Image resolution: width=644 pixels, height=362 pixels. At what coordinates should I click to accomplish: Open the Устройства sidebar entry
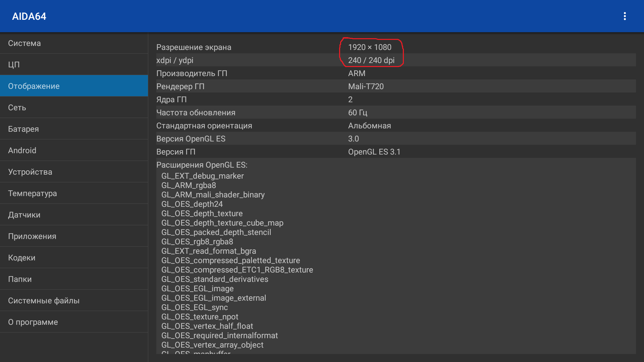(74, 172)
